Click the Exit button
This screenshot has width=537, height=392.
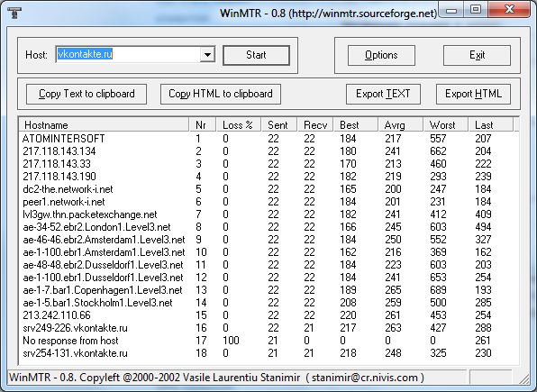pos(477,55)
